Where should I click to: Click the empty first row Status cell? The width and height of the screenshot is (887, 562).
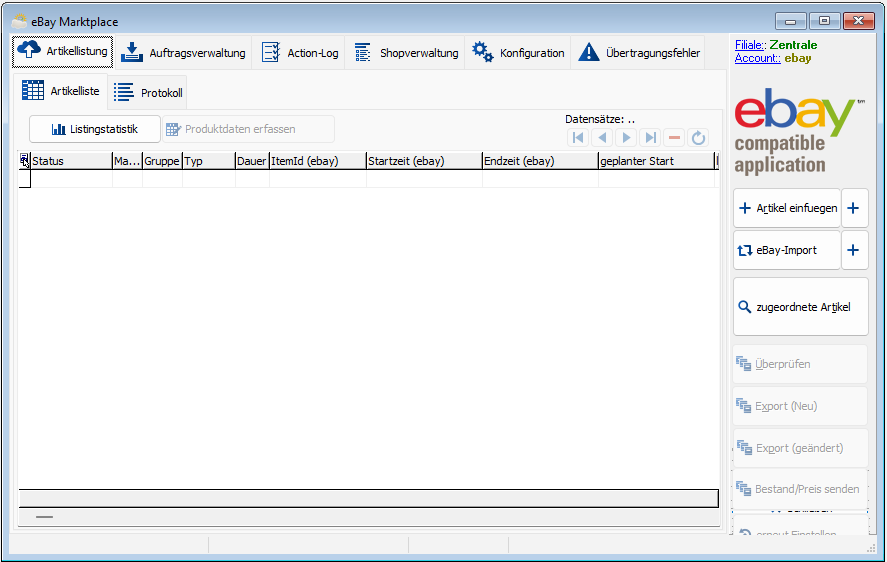coord(71,179)
